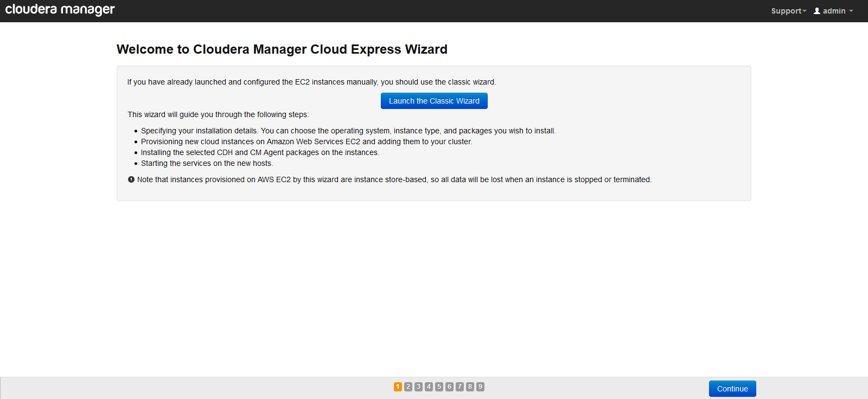Click the 'Installing the selected CDH' bullet
This screenshot has width=868, height=399.
coord(260,152)
